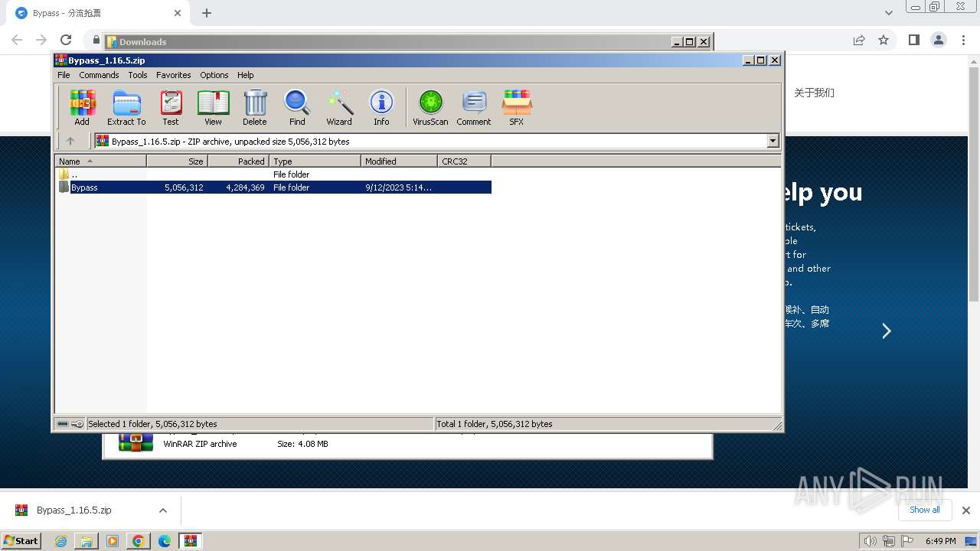
Task: Start VirusScan on the archive
Action: [x=430, y=107]
